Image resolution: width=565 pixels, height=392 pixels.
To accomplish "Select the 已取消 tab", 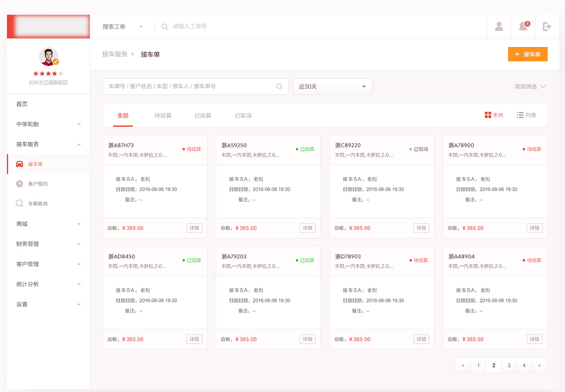I will (243, 115).
